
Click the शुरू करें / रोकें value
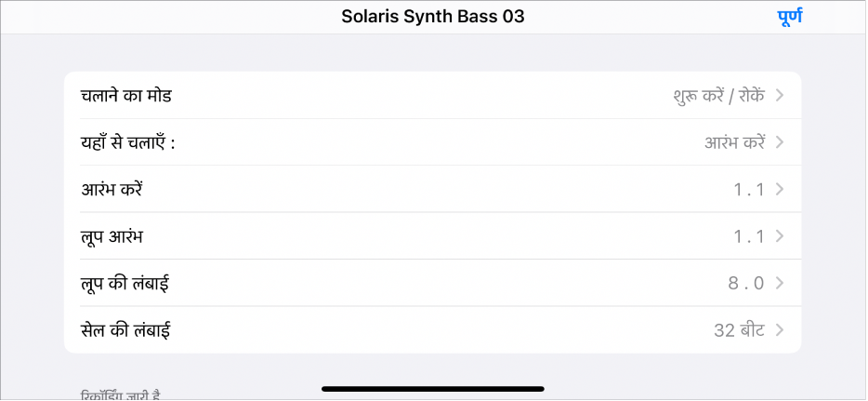click(x=718, y=95)
